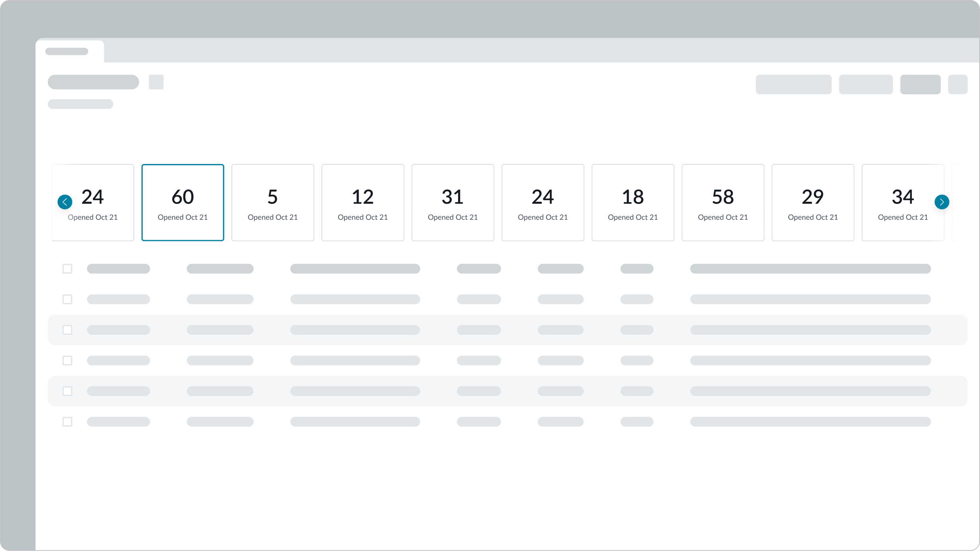The height and width of the screenshot is (551, 980).
Task: Click the rightmost toolbar control at top
Action: (959, 84)
